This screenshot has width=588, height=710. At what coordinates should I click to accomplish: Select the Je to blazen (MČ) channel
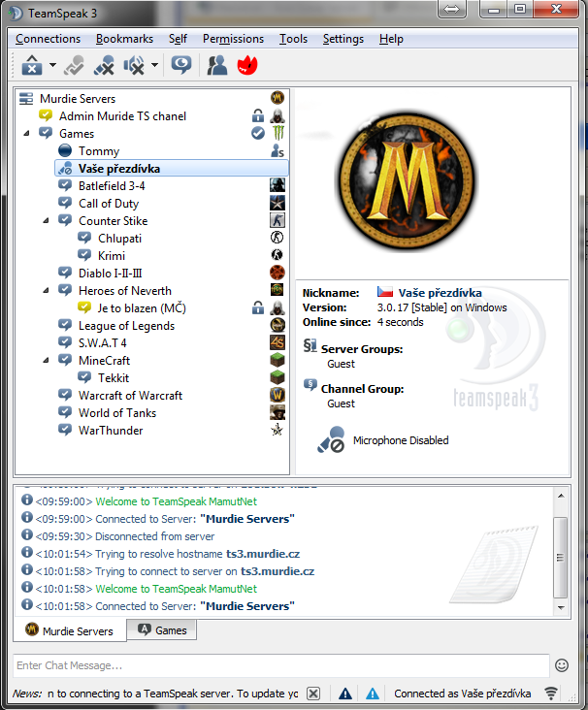pos(142,307)
